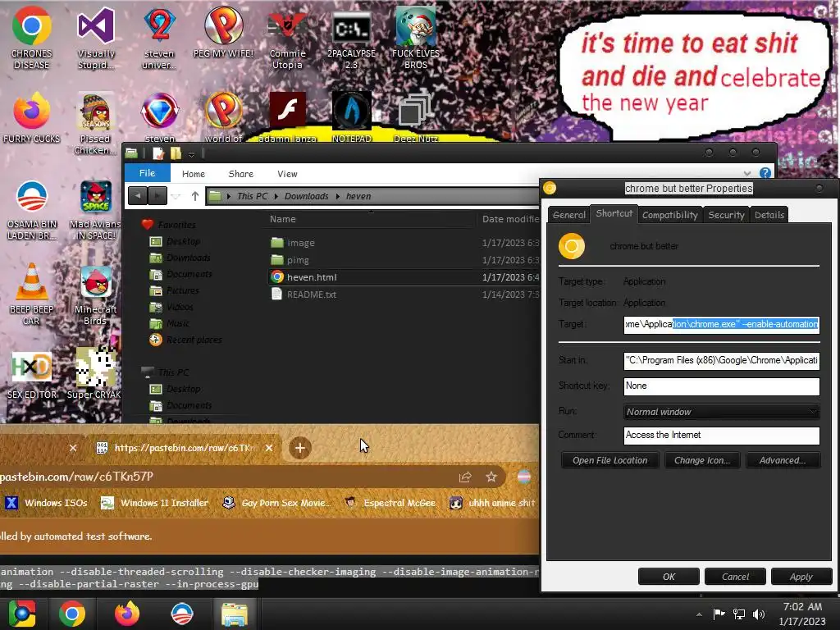Click the volume speaker icon in system tray
Image resolution: width=840 pixels, height=630 pixels.
[x=759, y=614]
